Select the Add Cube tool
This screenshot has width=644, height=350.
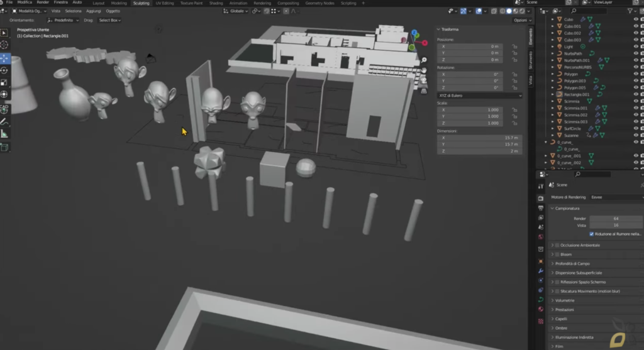point(4,147)
